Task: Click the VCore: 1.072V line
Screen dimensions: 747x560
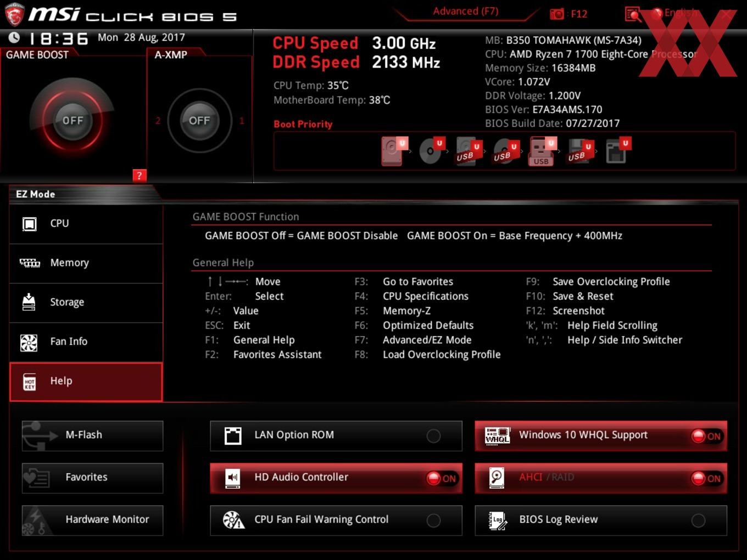Action: click(517, 82)
